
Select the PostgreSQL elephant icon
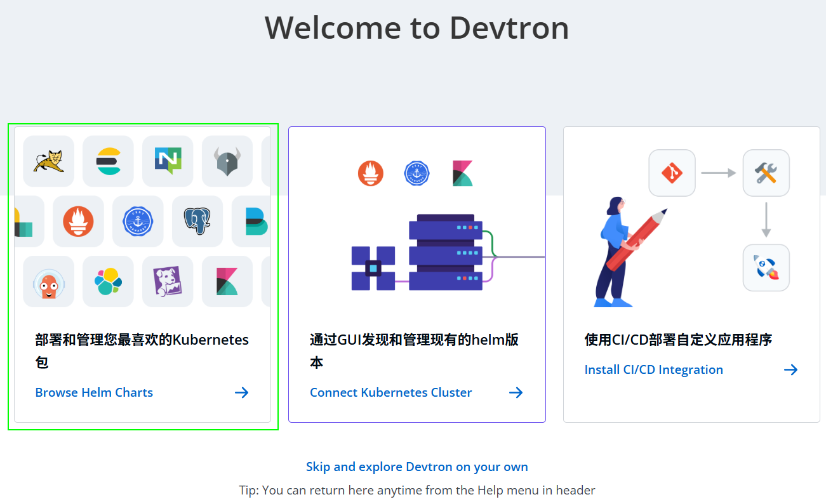click(197, 221)
